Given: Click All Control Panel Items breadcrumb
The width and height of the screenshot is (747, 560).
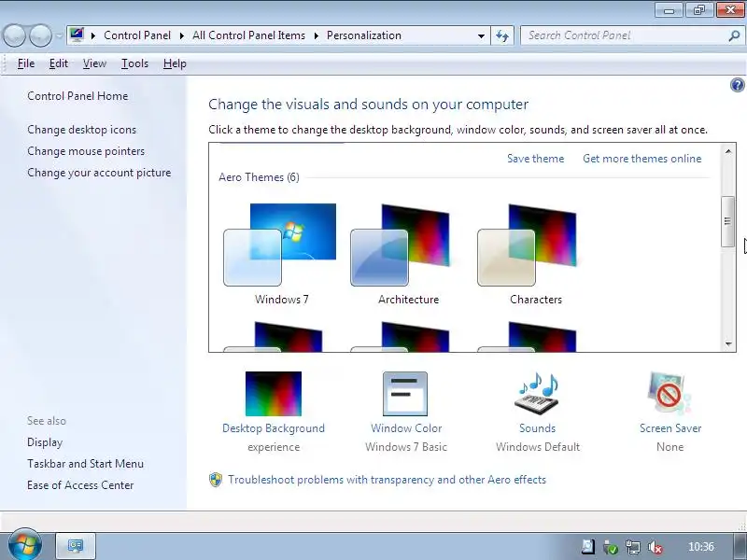Looking at the screenshot, I should click(248, 35).
